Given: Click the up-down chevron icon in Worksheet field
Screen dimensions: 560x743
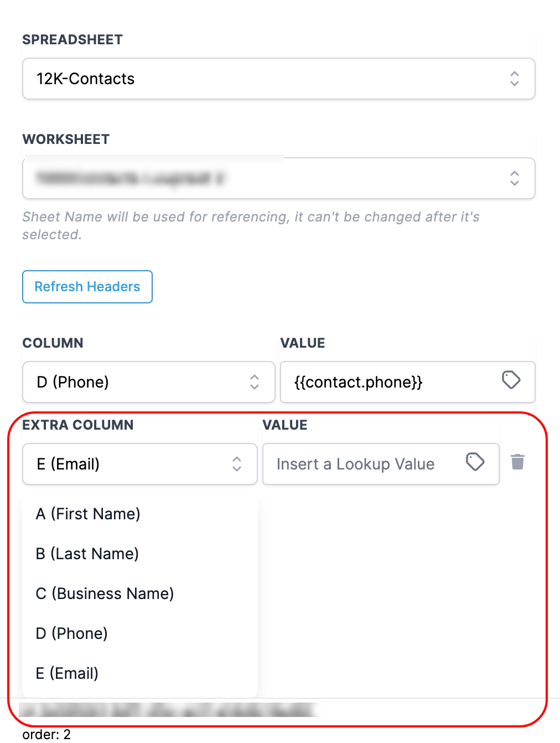Looking at the screenshot, I should coord(514,178).
